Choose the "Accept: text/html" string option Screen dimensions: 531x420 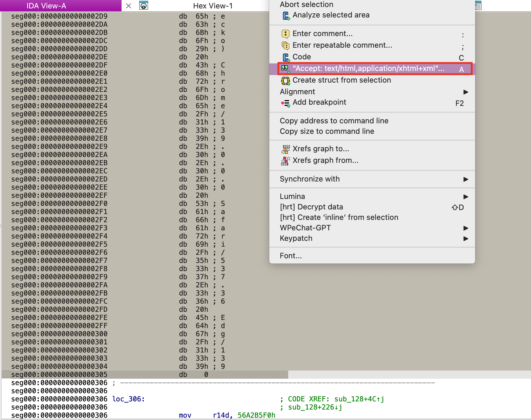pos(368,69)
